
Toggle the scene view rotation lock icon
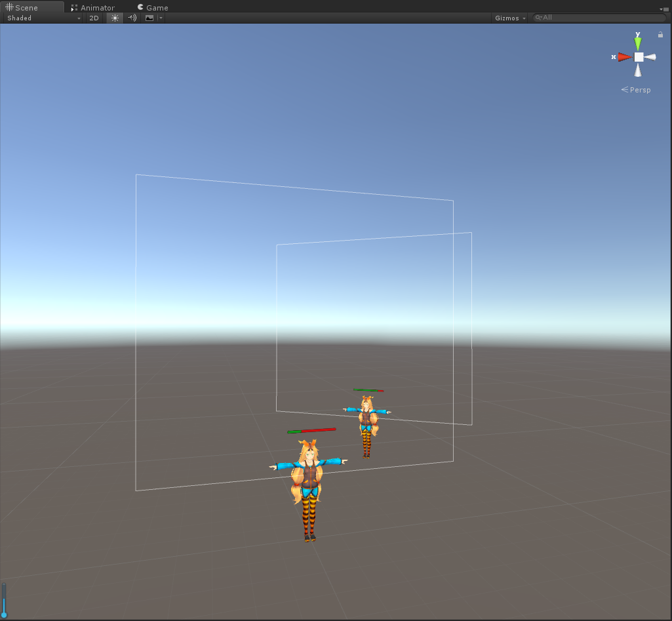tap(660, 35)
